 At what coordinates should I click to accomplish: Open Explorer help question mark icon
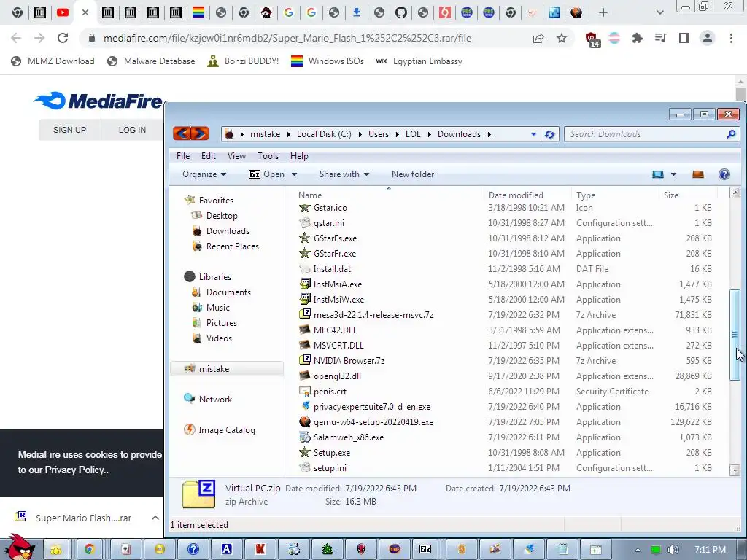tap(724, 174)
